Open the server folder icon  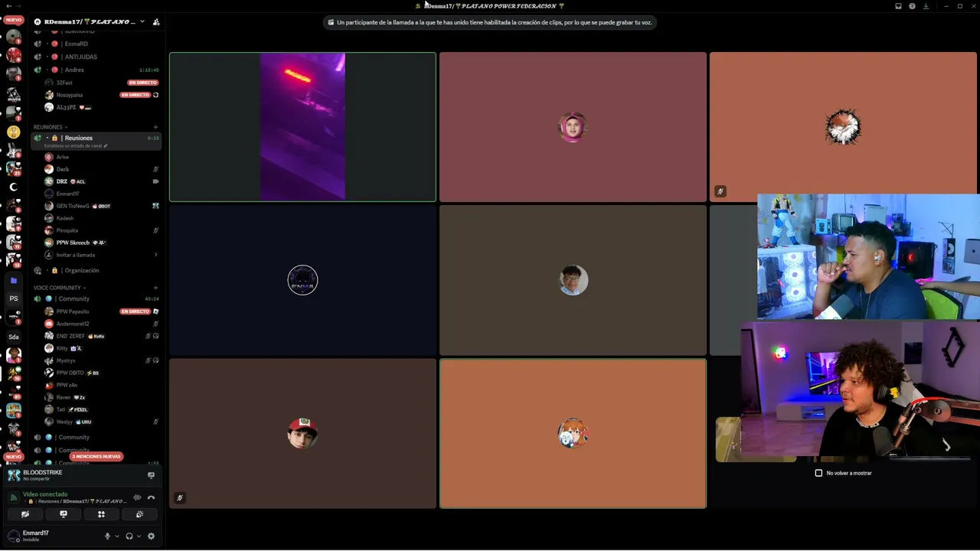click(x=14, y=281)
